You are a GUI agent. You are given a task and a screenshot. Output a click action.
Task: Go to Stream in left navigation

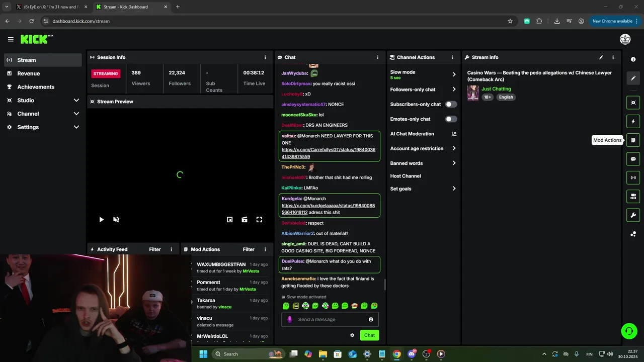(42, 60)
